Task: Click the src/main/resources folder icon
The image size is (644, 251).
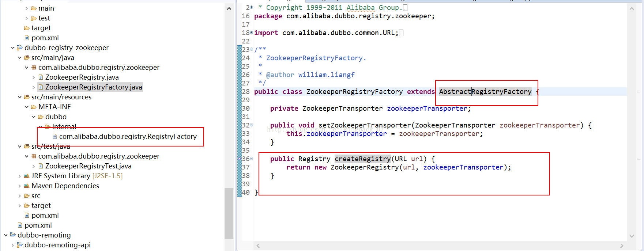Action: pyautogui.click(x=27, y=97)
